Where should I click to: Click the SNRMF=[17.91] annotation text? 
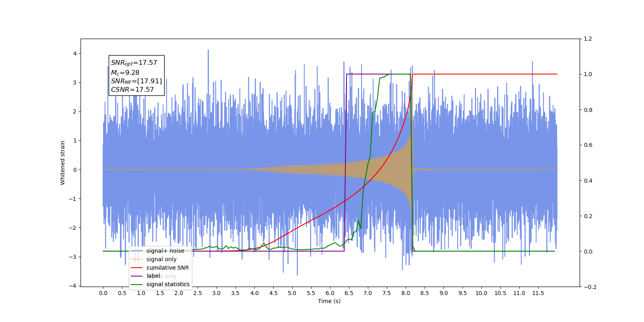pos(136,81)
